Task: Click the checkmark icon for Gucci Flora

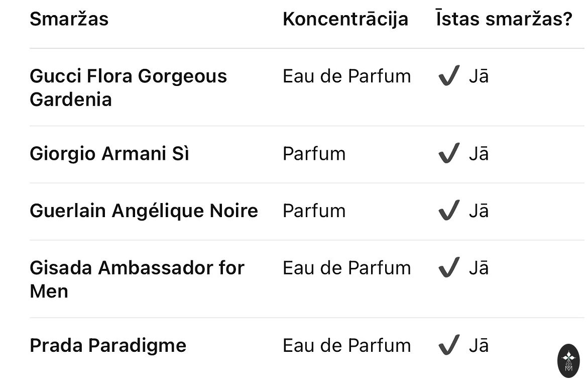Action: click(x=448, y=76)
